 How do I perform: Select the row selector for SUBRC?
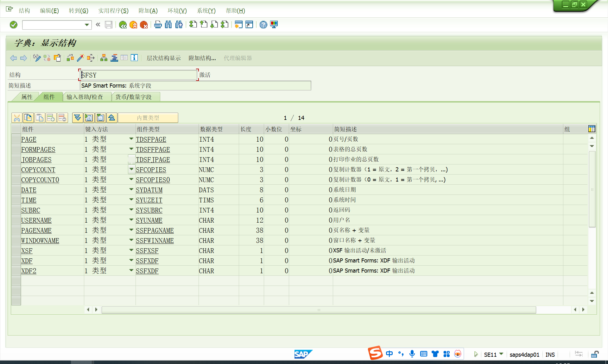(16, 210)
